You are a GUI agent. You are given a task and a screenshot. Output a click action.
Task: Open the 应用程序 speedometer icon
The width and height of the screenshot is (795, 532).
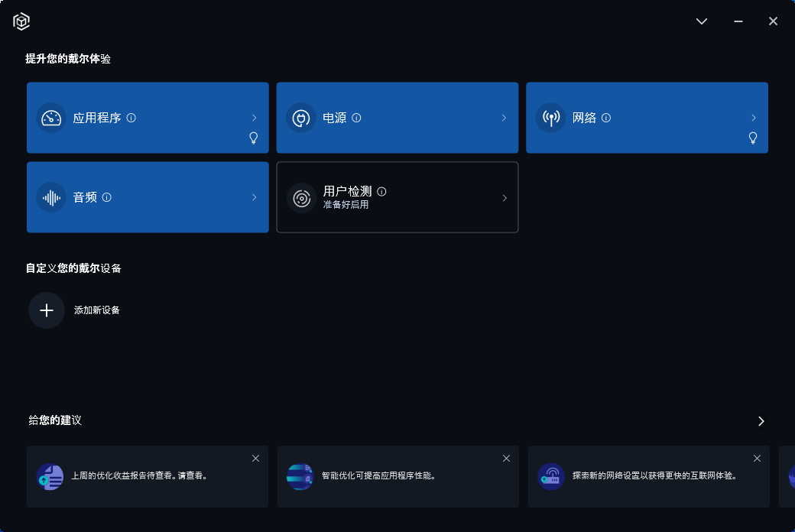click(x=51, y=118)
